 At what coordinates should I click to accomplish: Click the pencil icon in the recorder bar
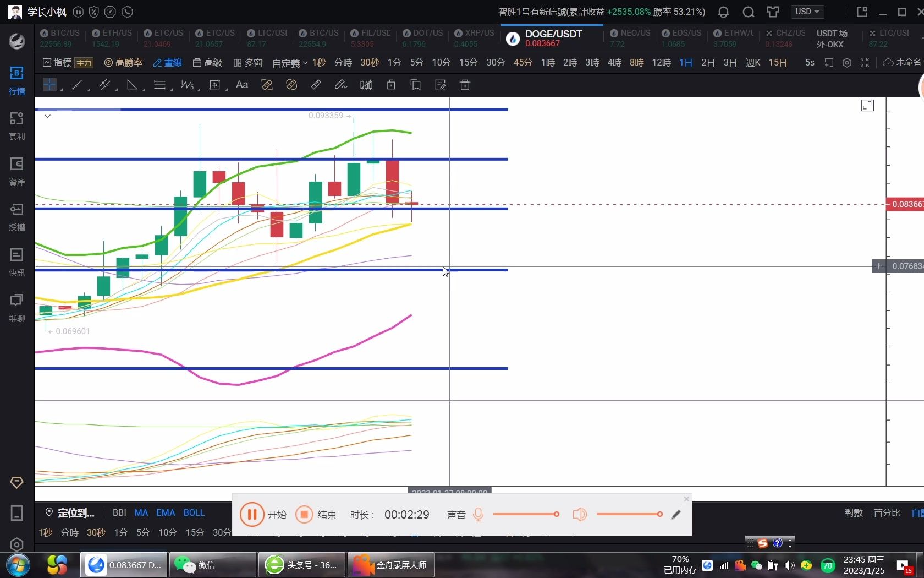676,515
